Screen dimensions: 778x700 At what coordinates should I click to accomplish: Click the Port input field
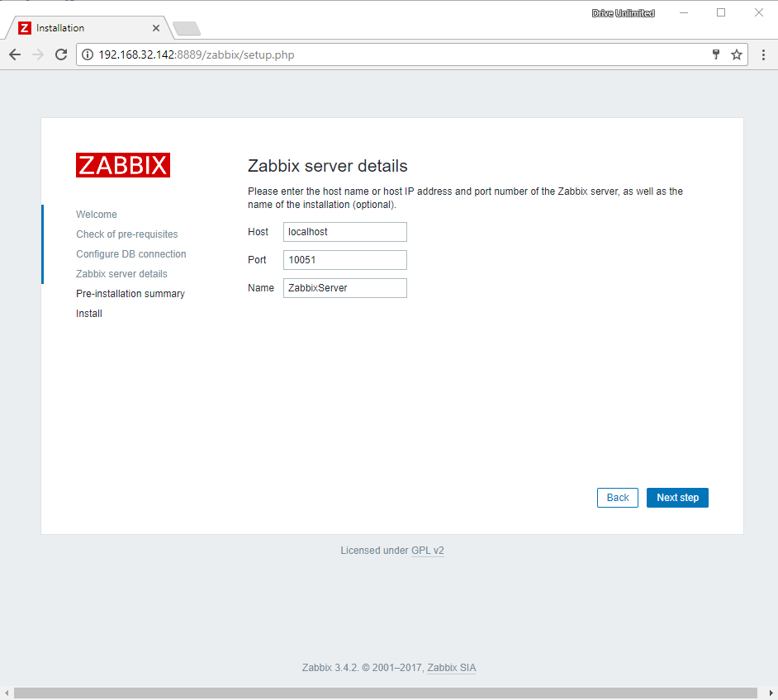pos(345,260)
